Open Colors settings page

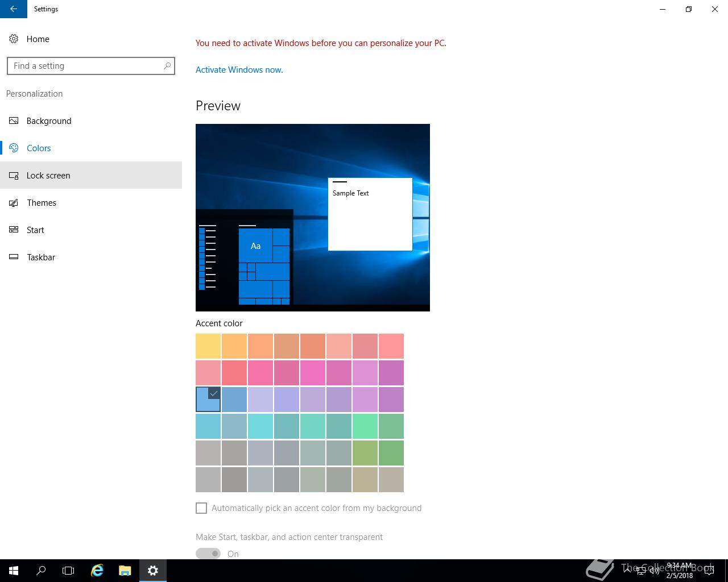point(91,148)
